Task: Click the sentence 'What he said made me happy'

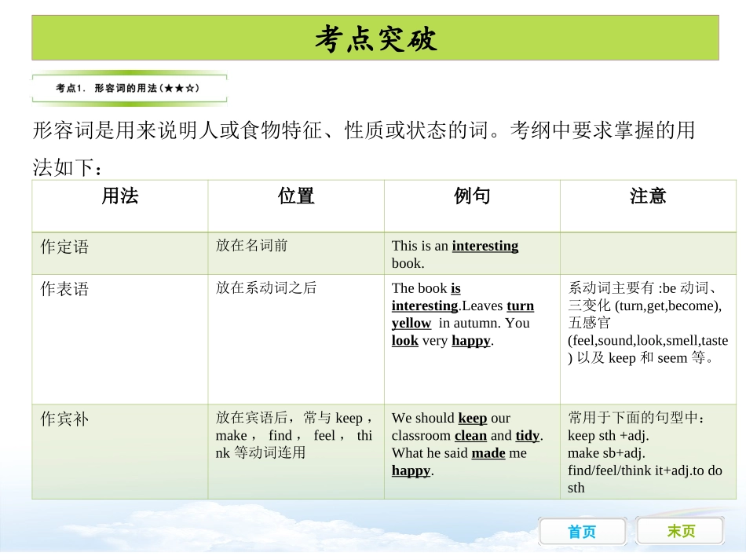Action: coord(459,462)
